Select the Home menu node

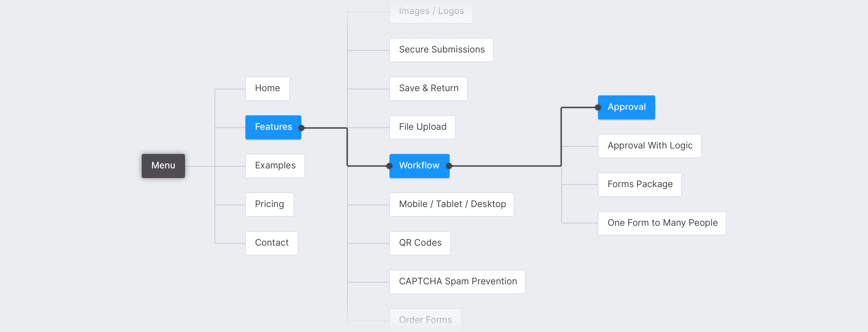click(267, 88)
